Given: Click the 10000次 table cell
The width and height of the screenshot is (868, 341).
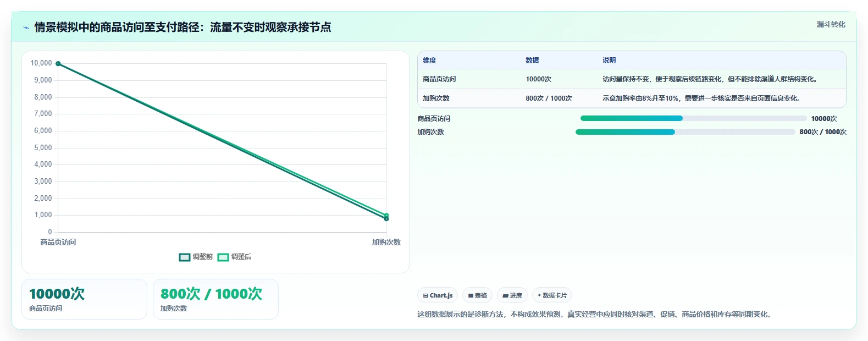Looking at the screenshot, I should [x=538, y=79].
